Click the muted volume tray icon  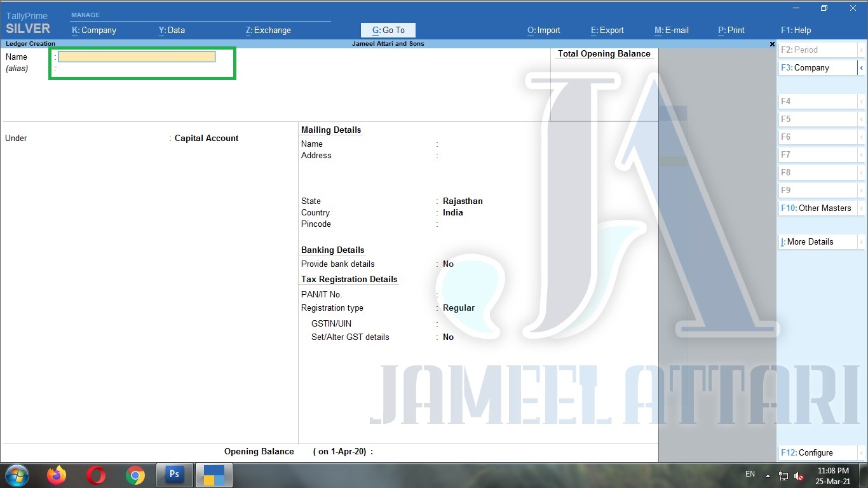(799, 476)
